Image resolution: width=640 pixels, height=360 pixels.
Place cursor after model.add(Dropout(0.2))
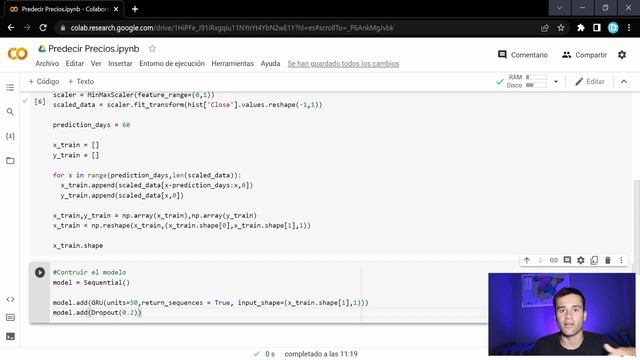click(142, 313)
